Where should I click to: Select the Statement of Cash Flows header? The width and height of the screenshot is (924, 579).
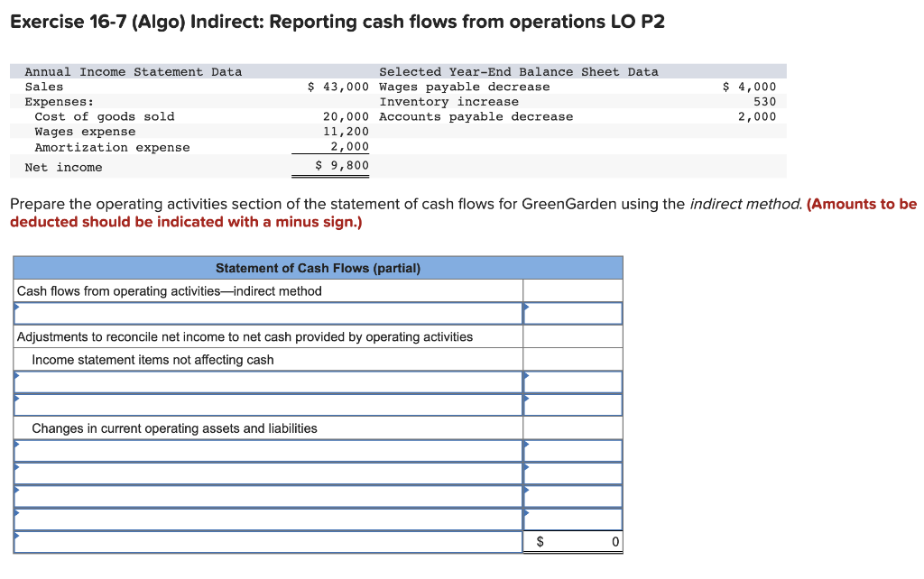(317, 267)
